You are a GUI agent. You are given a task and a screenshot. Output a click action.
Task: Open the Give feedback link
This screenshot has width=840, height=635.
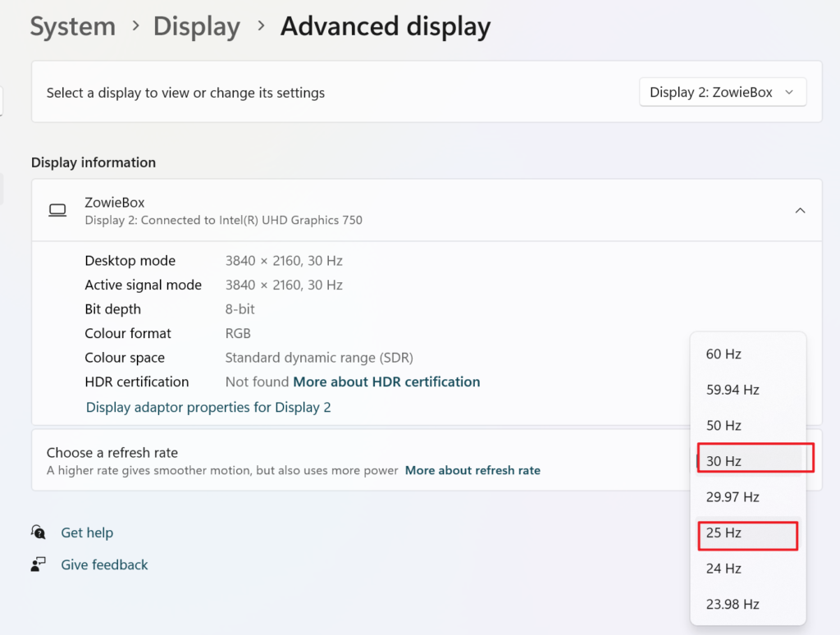pos(104,564)
